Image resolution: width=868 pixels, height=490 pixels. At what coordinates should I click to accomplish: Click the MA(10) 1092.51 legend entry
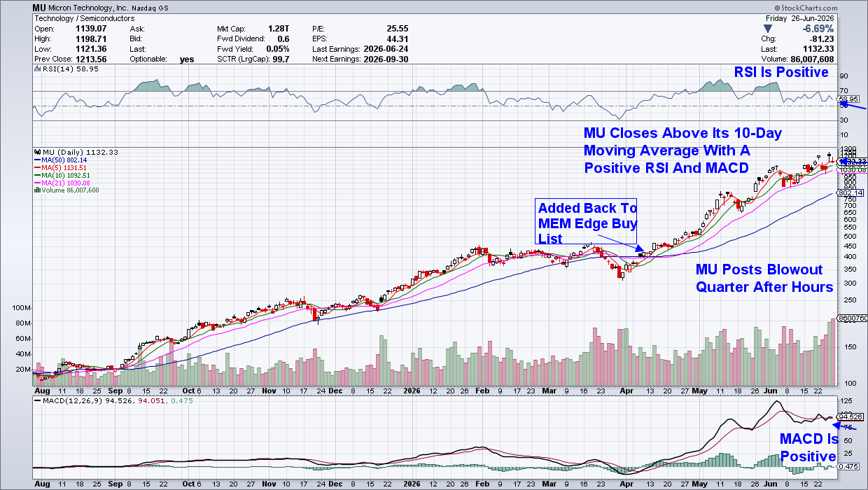[63, 175]
